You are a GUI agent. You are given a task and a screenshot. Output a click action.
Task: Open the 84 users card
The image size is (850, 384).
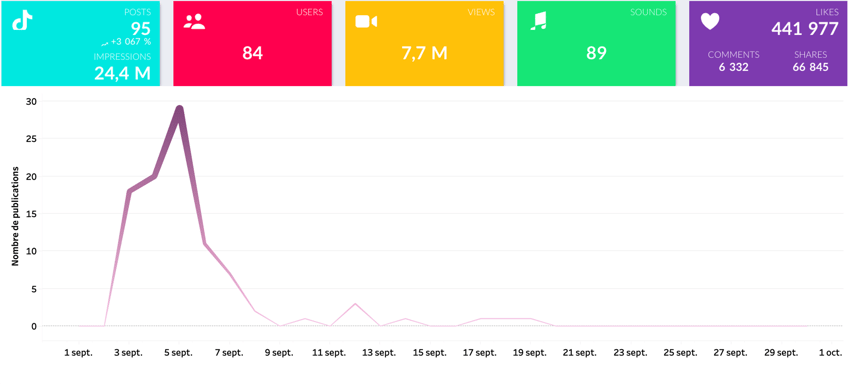(x=252, y=43)
